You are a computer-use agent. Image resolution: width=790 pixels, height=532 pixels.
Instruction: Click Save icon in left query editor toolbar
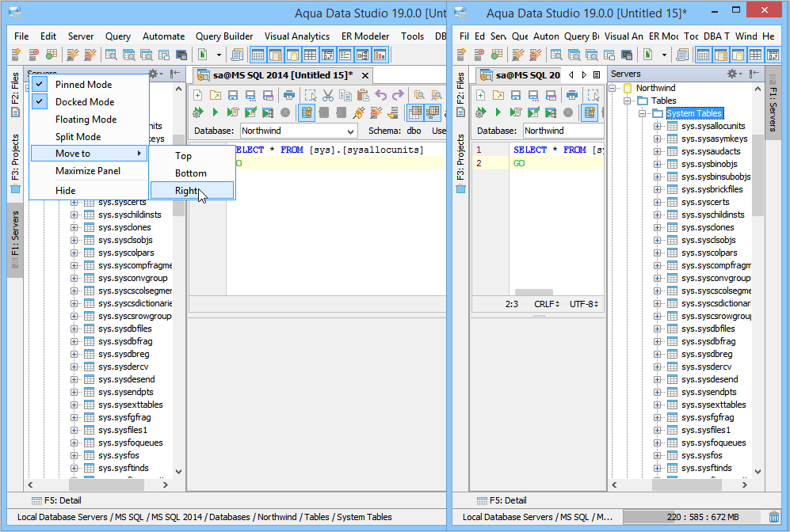click(x=233, y=95)
